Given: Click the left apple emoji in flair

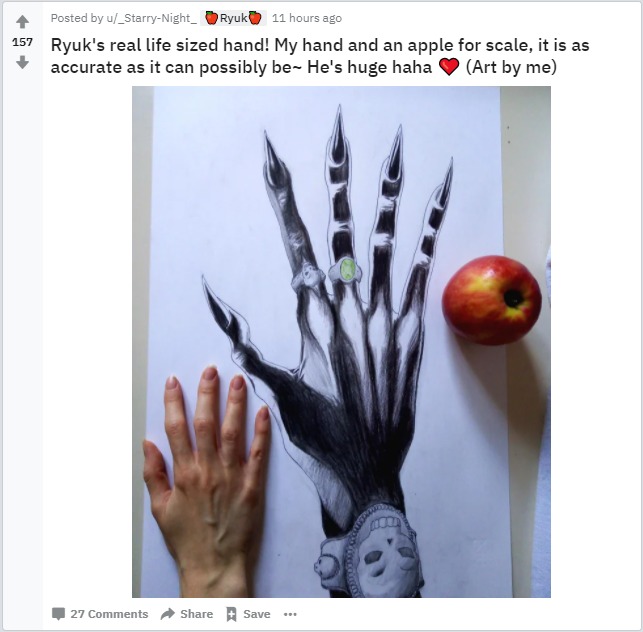Looking at the screenshot, I should tap(212, 18).
